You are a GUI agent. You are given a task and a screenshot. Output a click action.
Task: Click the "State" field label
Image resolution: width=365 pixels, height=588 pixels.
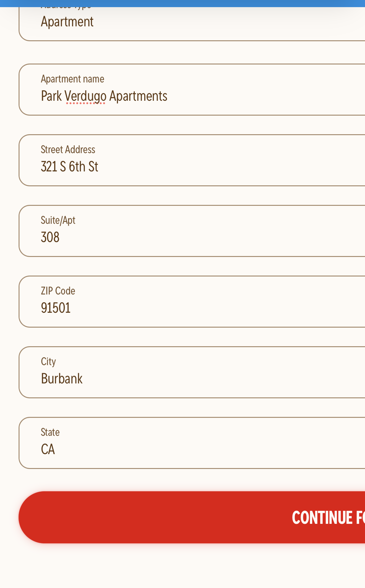pyautogui.click(x=50, y=432)
